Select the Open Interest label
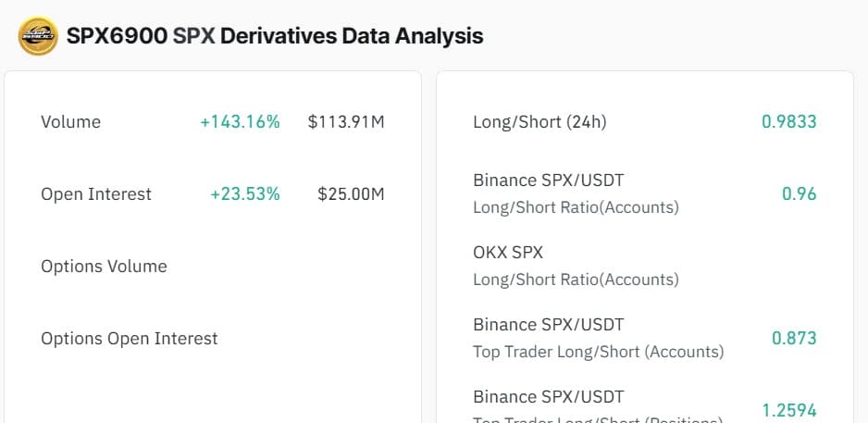 click(x=96, y=194)
